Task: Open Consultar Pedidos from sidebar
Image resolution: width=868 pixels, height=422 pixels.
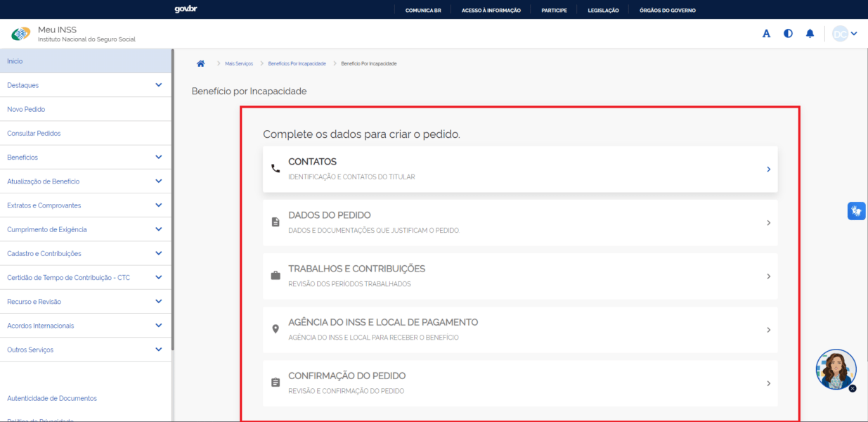Action: (34, 134)
